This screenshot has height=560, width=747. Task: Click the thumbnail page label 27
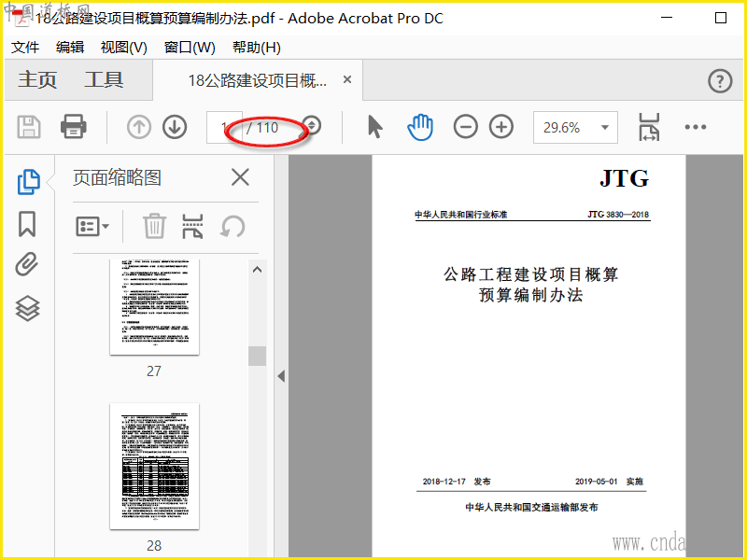[x=154, y=371]
